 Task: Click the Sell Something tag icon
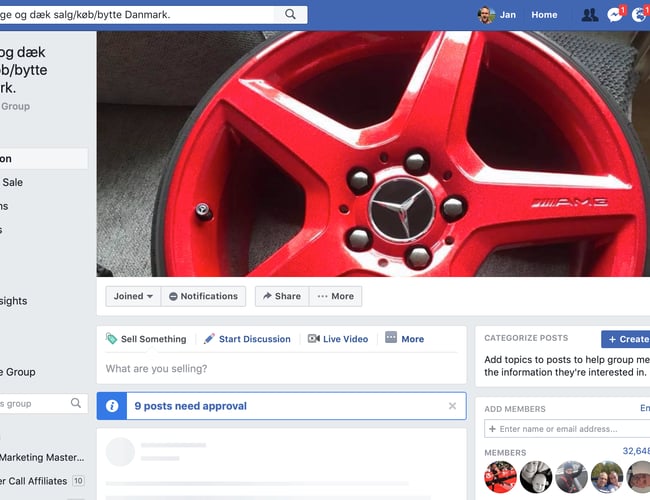[111, 338]
